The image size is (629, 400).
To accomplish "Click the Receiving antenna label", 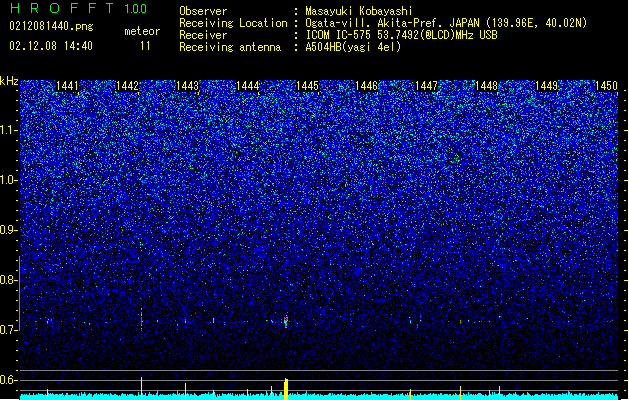I will pos(230,47).
